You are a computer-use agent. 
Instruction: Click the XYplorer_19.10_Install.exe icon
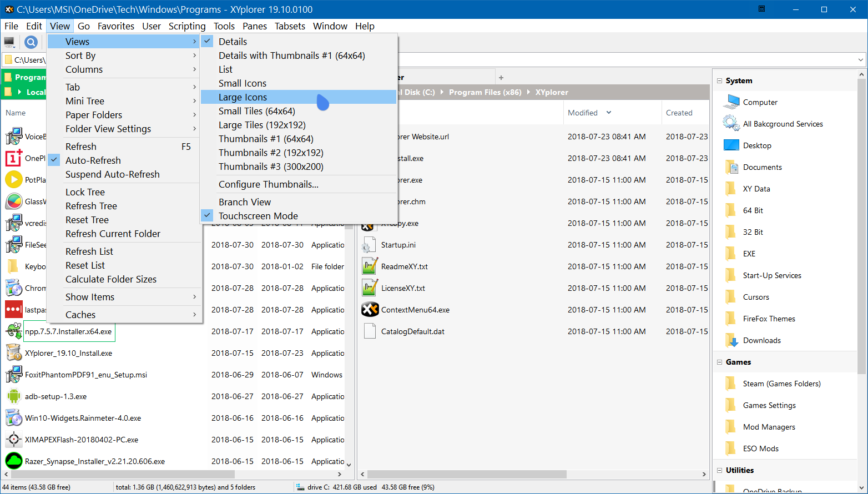pyautogui.click(x=14, y=353)
